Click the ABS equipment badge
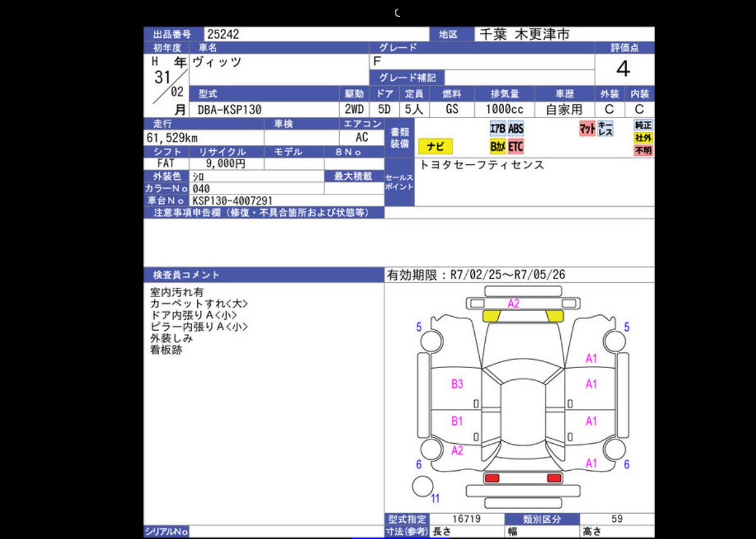The width and height of the screenshot is (756, 539). pos(515,129)
